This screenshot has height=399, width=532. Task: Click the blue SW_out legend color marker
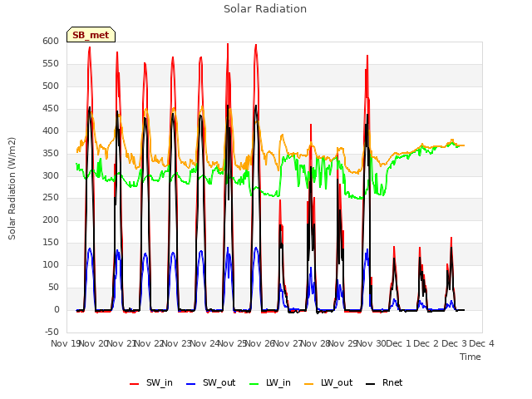pyautogui.click(x=191, y=384)
